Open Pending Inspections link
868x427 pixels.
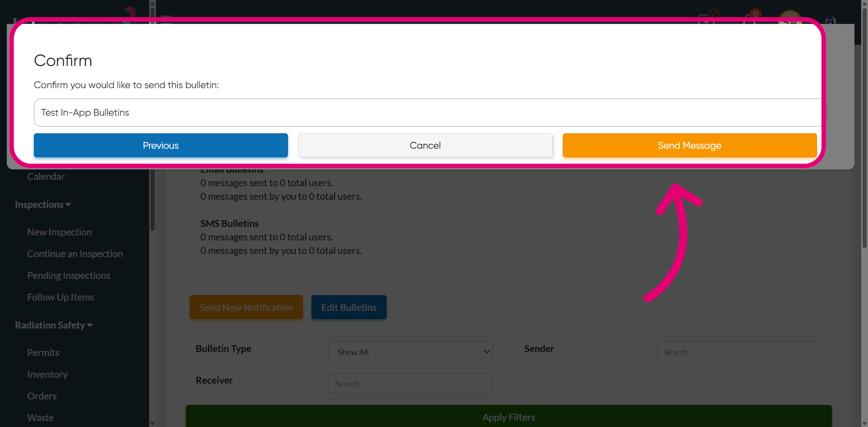(68, 276)
